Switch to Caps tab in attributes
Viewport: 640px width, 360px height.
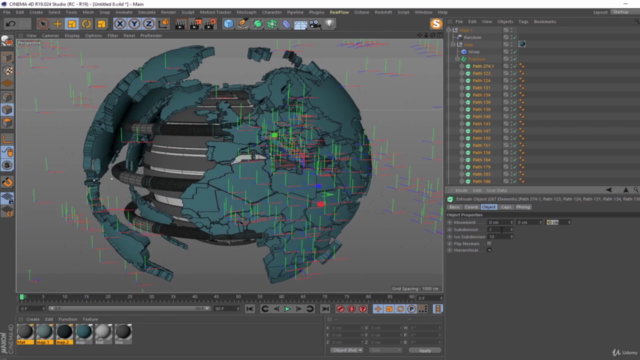[x=506, y=207]
